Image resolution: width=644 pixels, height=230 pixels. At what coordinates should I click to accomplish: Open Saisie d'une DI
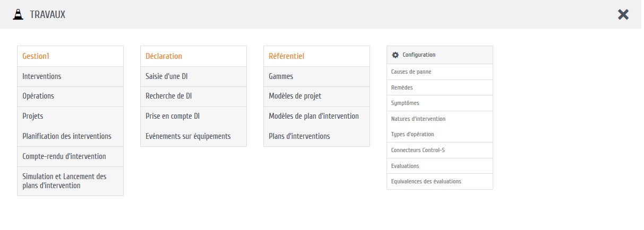pos(167,76)
